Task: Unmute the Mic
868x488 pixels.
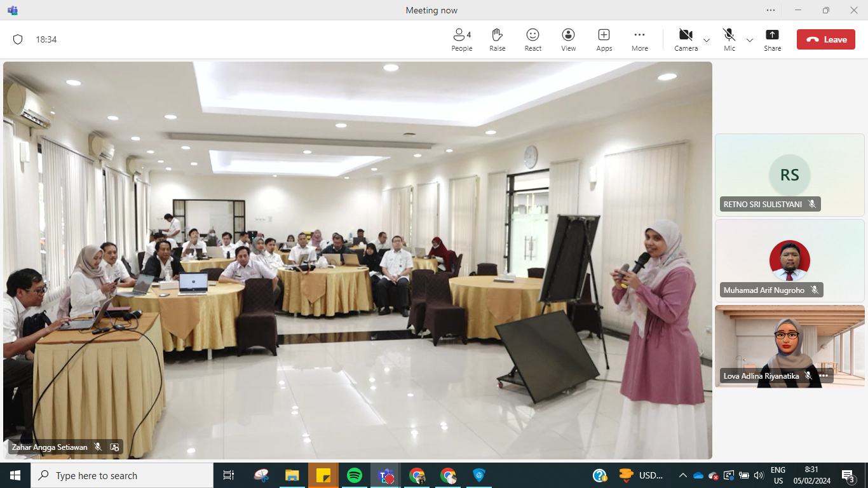Action: point(729,39)
